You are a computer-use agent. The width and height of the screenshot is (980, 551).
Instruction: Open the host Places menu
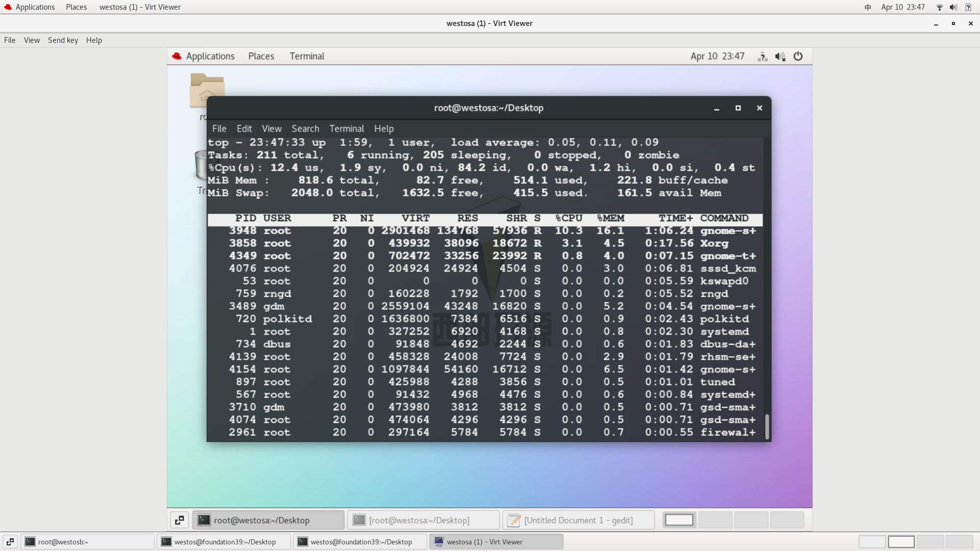point(77,7)
